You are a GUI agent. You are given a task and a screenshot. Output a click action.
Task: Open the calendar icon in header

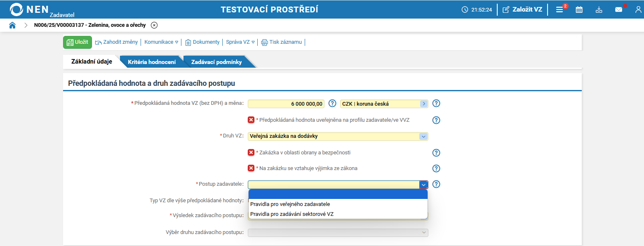pos(579,9)
